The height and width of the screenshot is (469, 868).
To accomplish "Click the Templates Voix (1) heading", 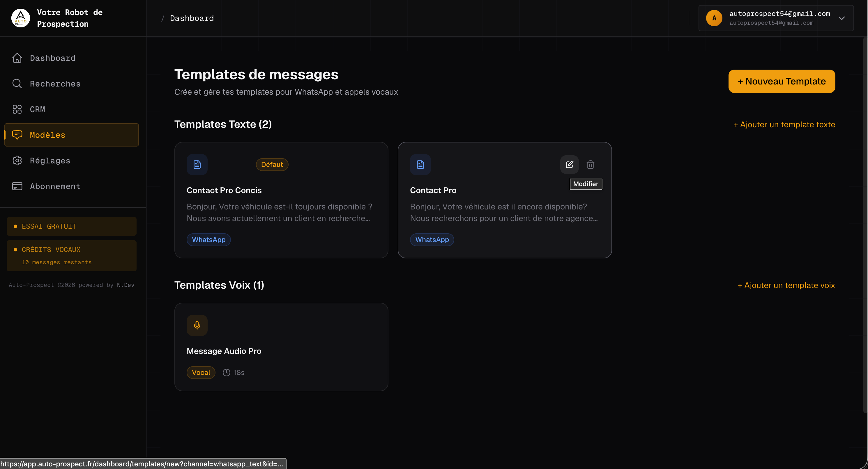I will 219,285.
